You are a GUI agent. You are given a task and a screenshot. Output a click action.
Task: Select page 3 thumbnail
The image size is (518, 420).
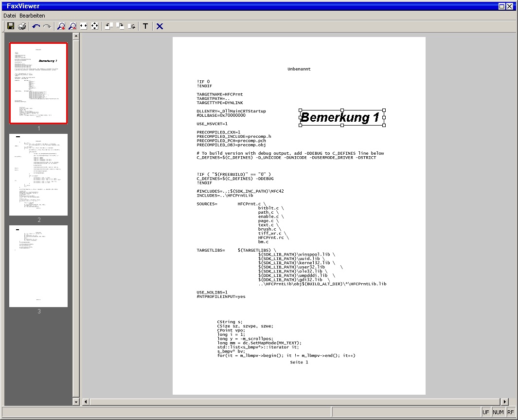[38, 266]
